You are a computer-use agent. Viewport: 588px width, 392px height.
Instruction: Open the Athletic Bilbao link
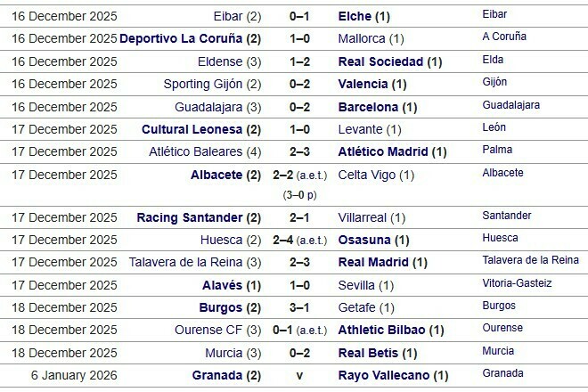[x=383, y=330]
